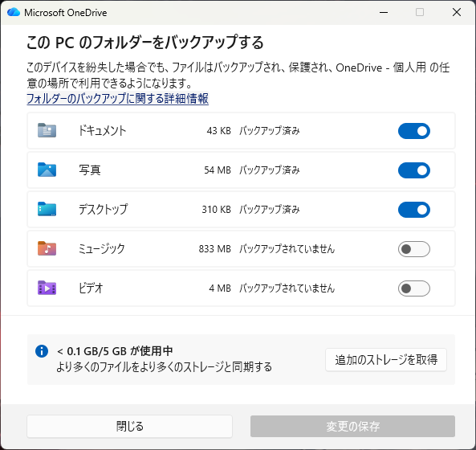
Task: Click the 43 KB size value
Action: pyautogui.click(x=219, y=131)
